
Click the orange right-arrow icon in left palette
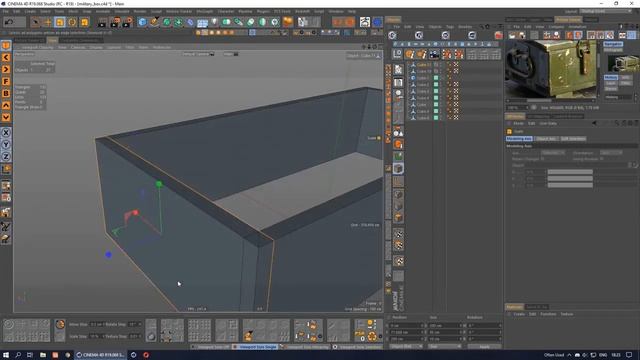click(6, 69)
